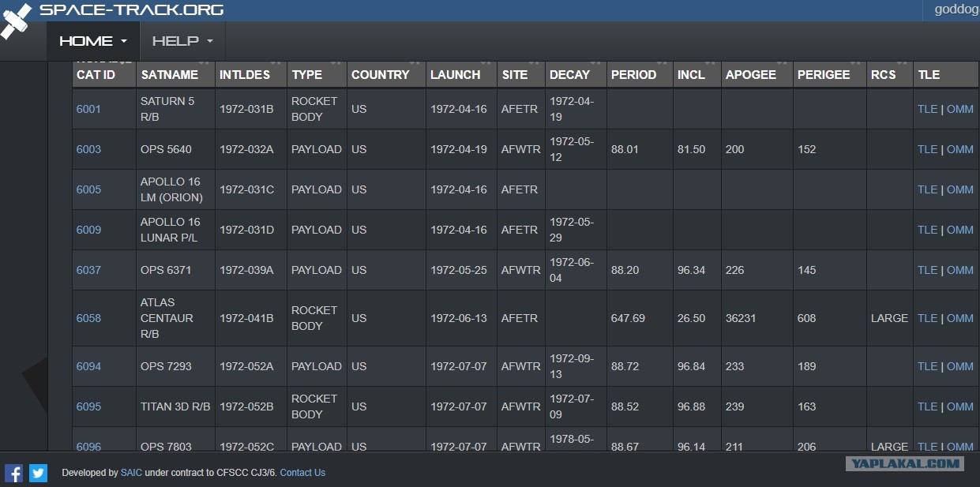Click the Space-Track satellite logo icon
Image resolution: width=980 pixels, height=487 pixels.
tap(16, 21)
